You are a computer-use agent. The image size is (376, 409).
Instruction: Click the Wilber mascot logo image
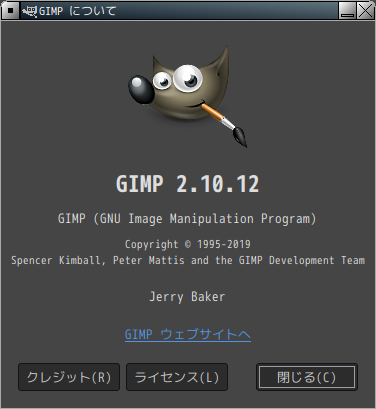188,97
